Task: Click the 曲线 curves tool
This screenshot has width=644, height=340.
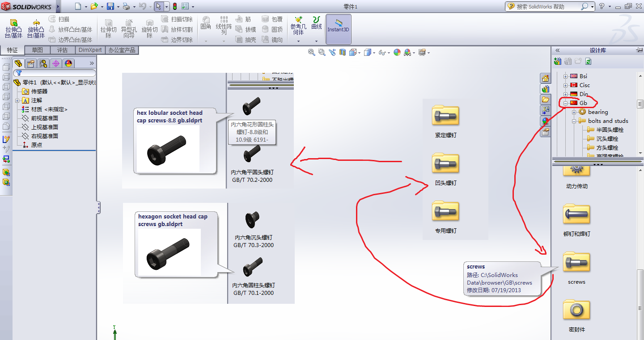Action: point(317,23)
